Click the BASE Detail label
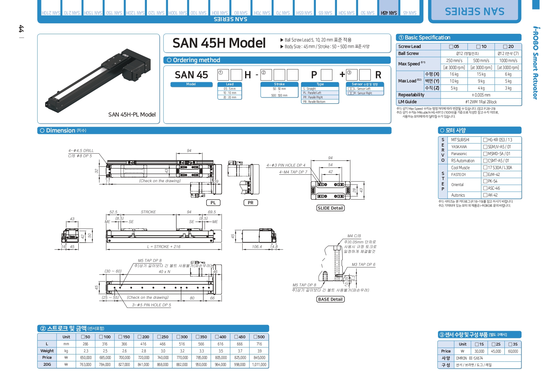 click(x=330, y=299)
